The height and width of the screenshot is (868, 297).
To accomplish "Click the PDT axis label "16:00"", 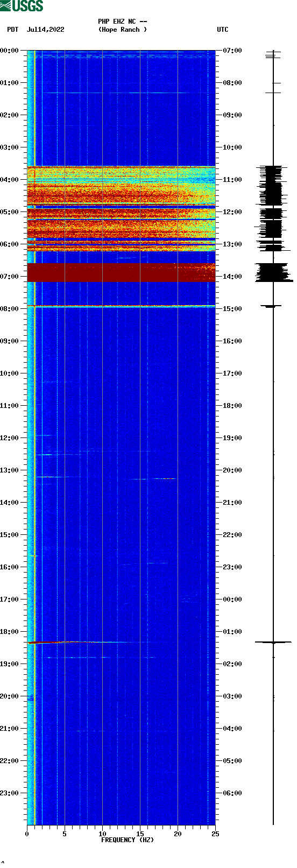I will 9,567.
